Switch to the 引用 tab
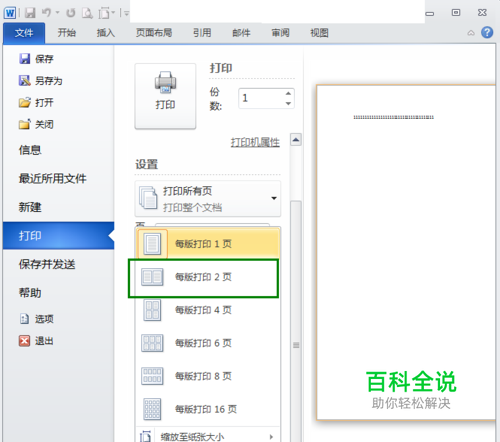 pos(202,33)
